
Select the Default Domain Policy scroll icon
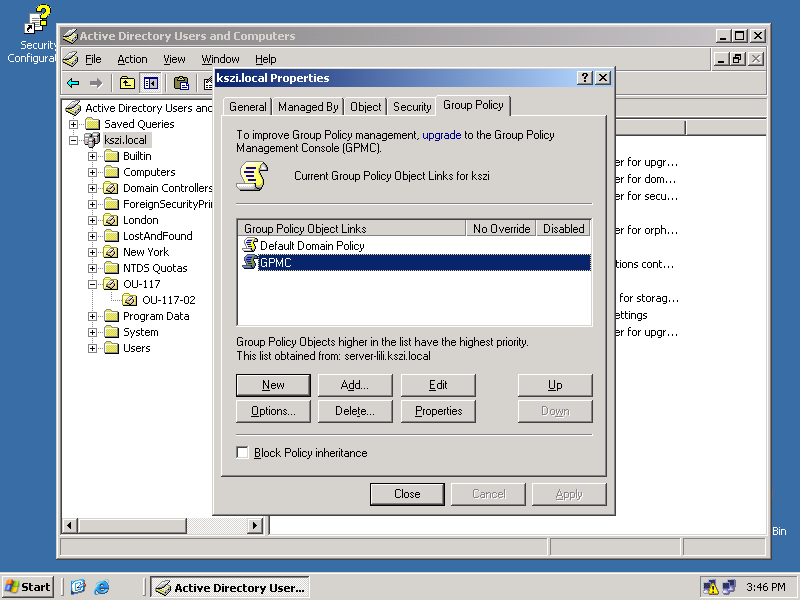click(250, 245)
